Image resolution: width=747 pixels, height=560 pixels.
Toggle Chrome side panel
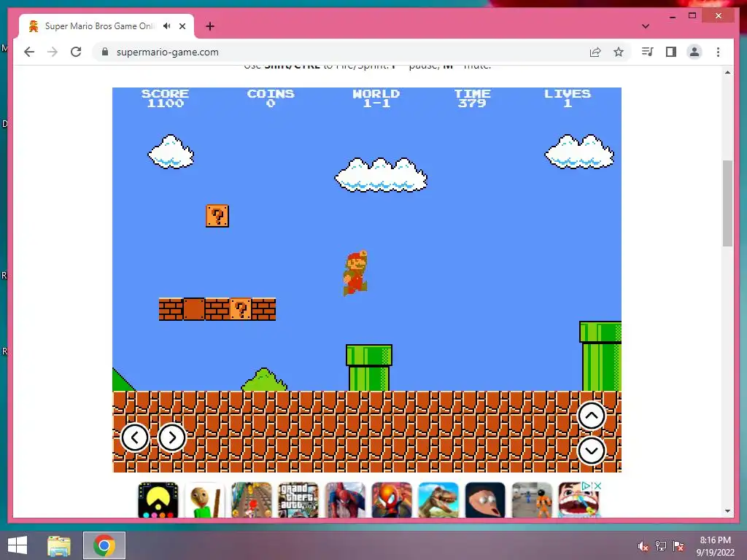(x=671, y=52)
